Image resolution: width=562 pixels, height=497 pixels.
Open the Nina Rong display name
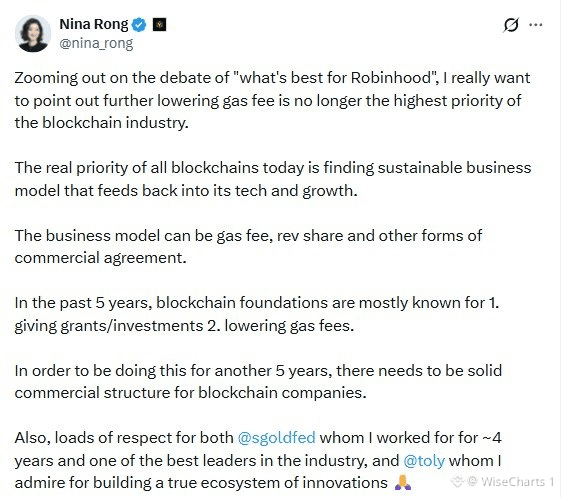coord(94,24)
